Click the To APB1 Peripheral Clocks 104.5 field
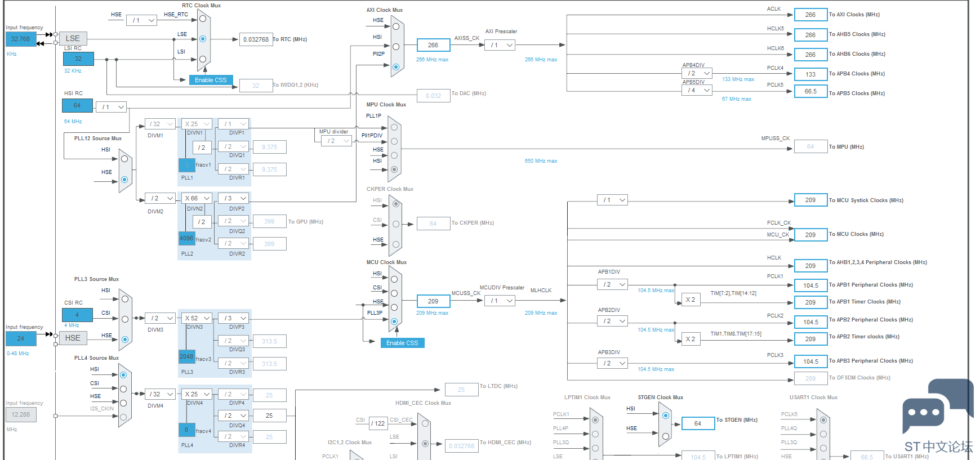This screenshot has height=460, width=980. click(x=810, y=285)
